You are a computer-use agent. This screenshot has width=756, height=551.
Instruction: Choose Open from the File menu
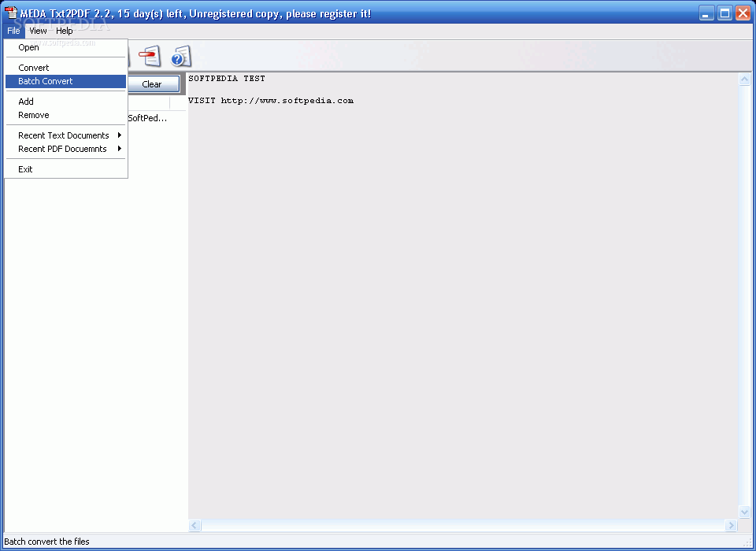tap(65, 47)
